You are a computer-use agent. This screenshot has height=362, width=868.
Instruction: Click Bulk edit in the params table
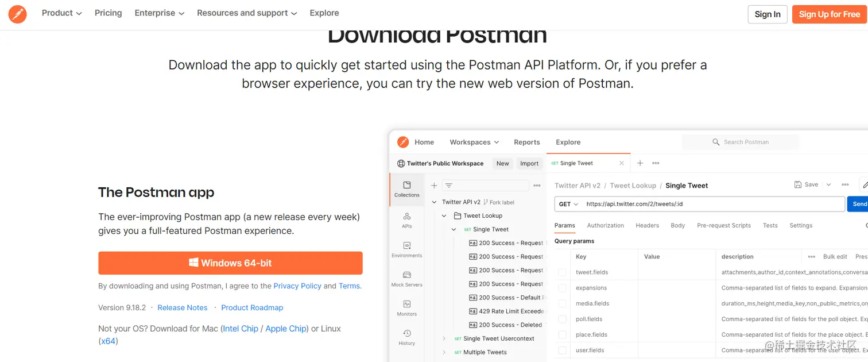(x=835, y=257)
